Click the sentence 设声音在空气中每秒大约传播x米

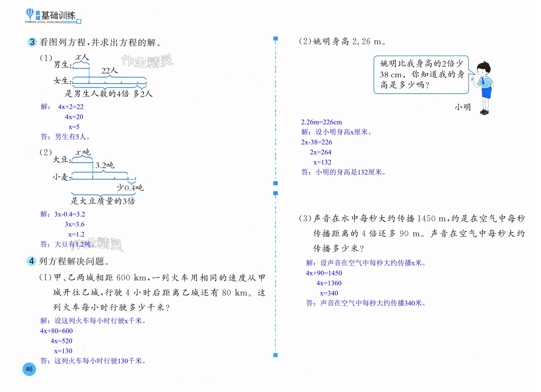[373, 263]
